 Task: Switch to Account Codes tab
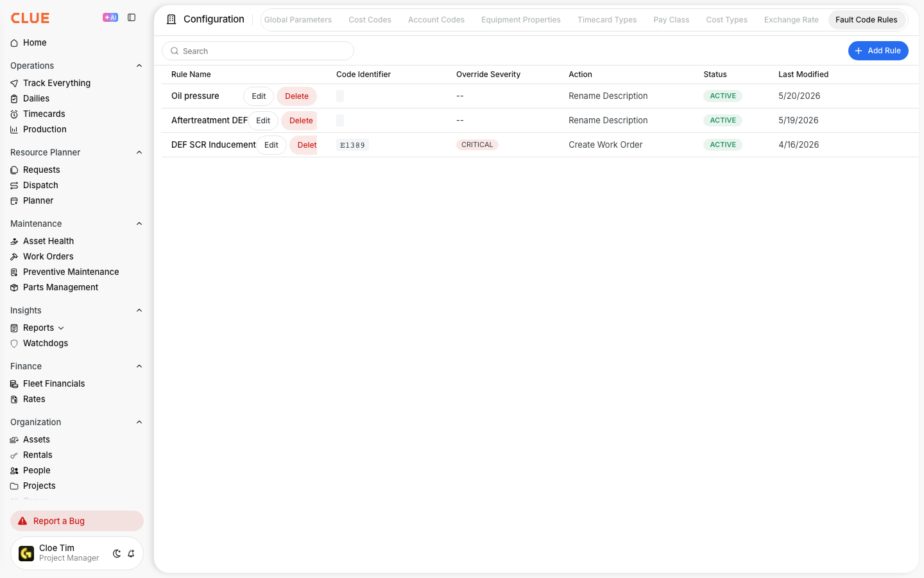pyautogui.click(x=436, y=20)
